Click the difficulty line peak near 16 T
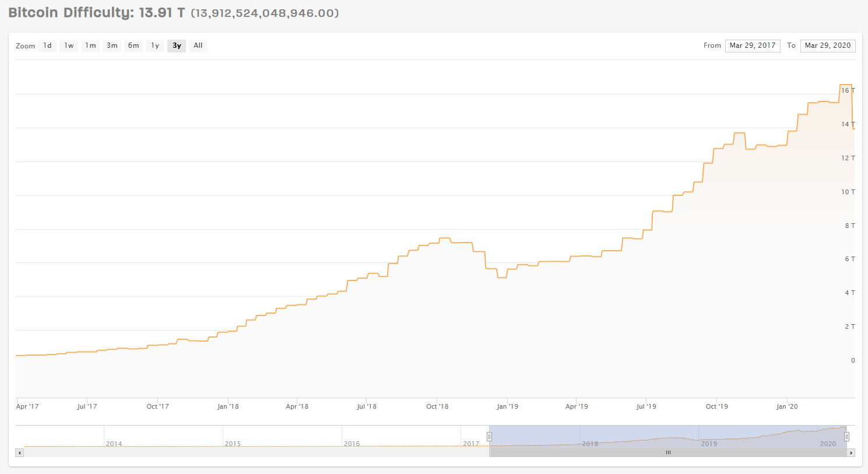Viewport: 868px width, 474px height. pos(845,85)
